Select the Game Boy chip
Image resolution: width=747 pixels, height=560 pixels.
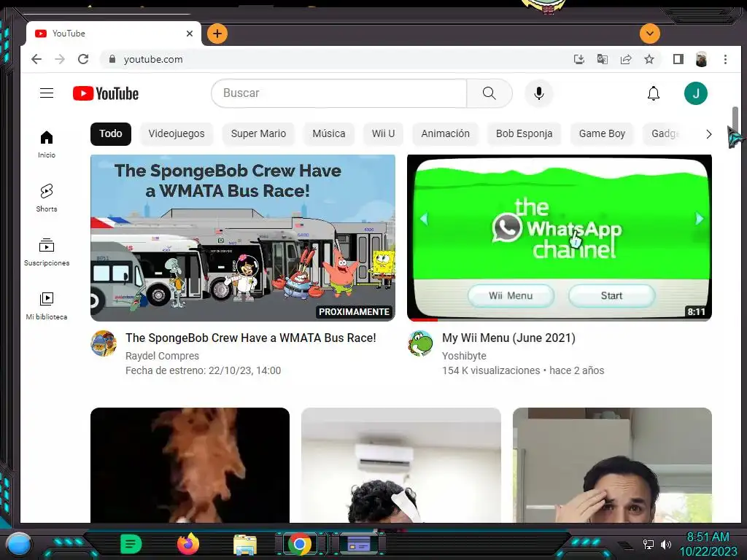tap(602, 134)
